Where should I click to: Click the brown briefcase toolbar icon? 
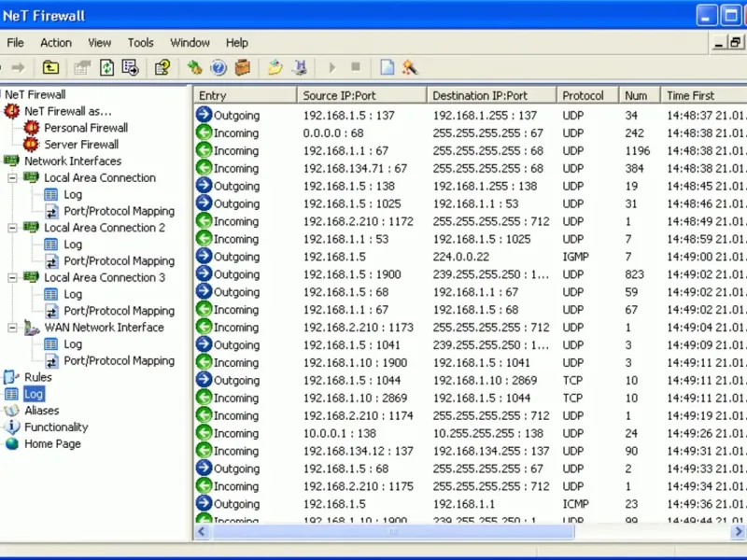point(243,67)
